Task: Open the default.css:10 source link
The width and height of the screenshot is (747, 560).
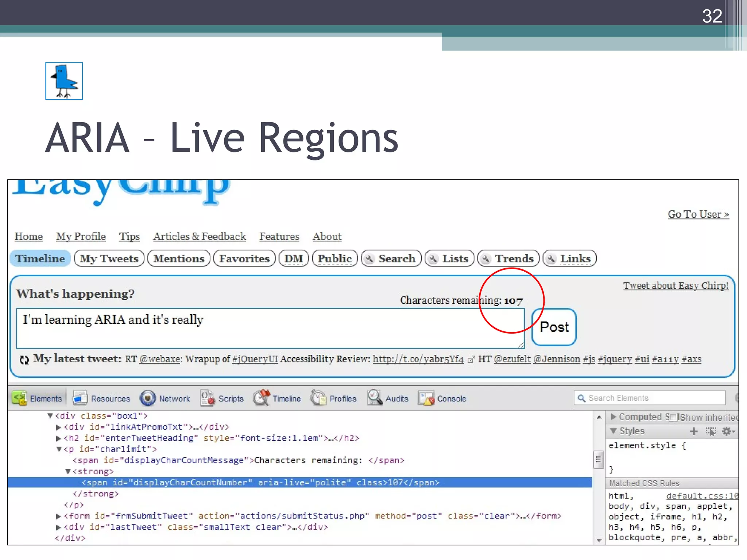Action: (x=702, y=496)
